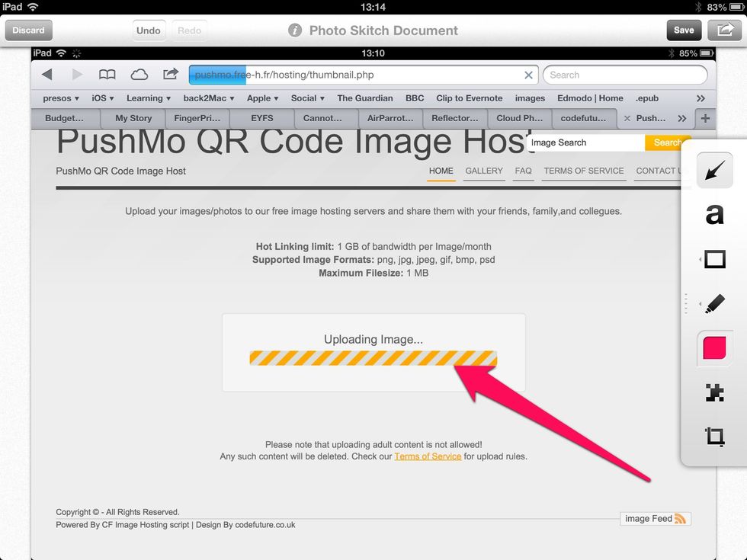Open The Guardian bookmark

[x=365, y=98]
